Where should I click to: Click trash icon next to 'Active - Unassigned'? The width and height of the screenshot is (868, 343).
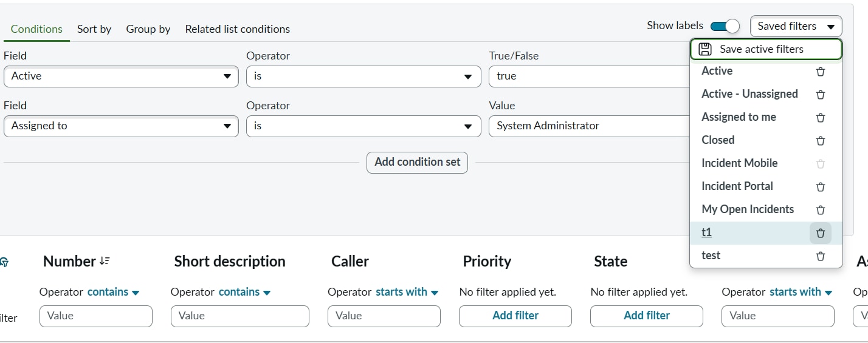820,95
